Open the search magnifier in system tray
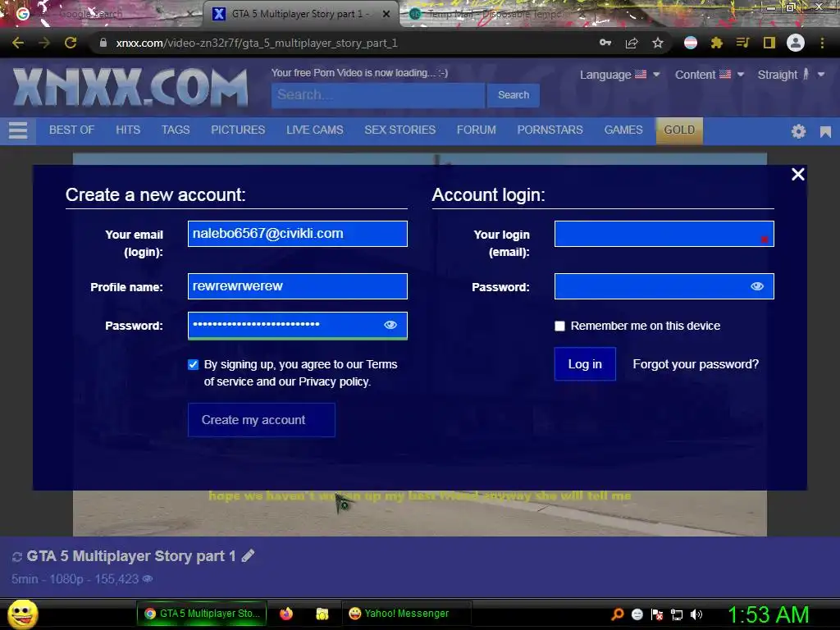Image resolution: width=840 pixels, height=630 pixels. (x=618, y=614)
